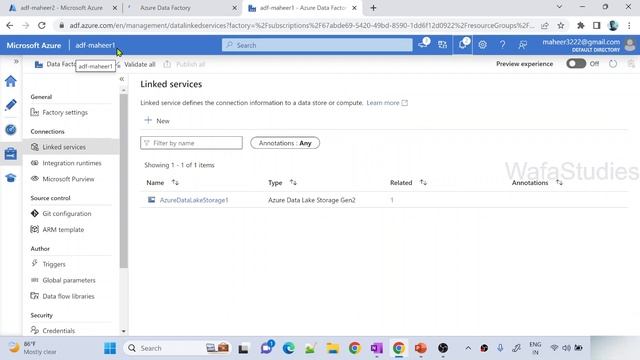640x360 pixels.
Task: Open the notifications bell icon
Action: (x=463, y=44)
